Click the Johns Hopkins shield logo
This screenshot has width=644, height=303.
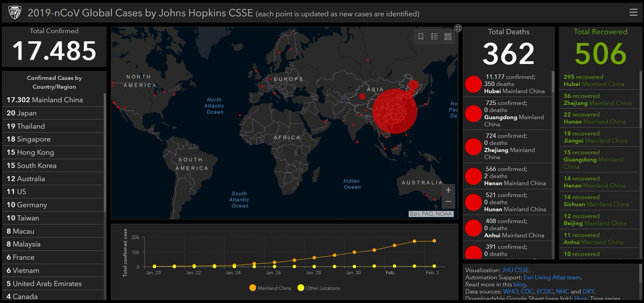[x=14, y=12]
